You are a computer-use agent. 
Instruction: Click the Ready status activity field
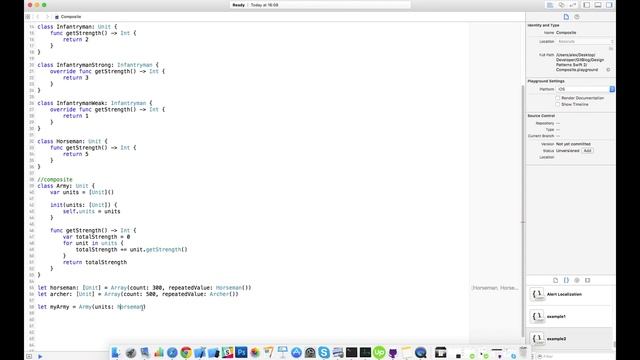tap(320, 5)
